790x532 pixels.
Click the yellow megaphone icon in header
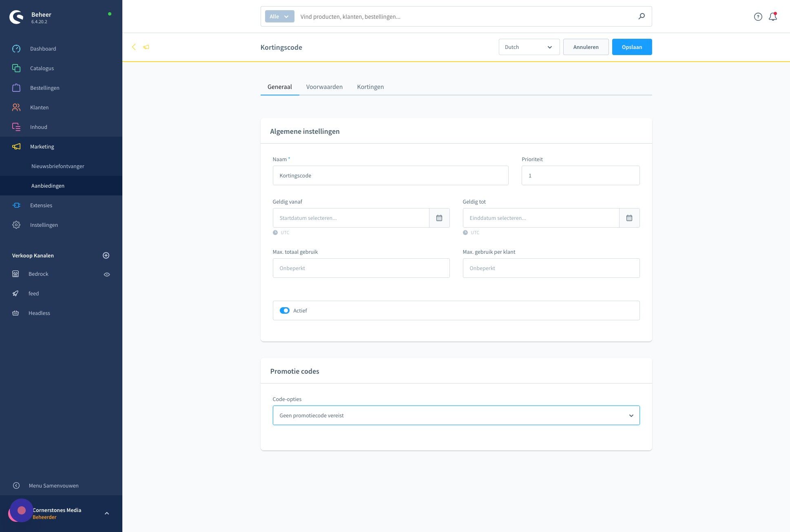coord(146,47)
